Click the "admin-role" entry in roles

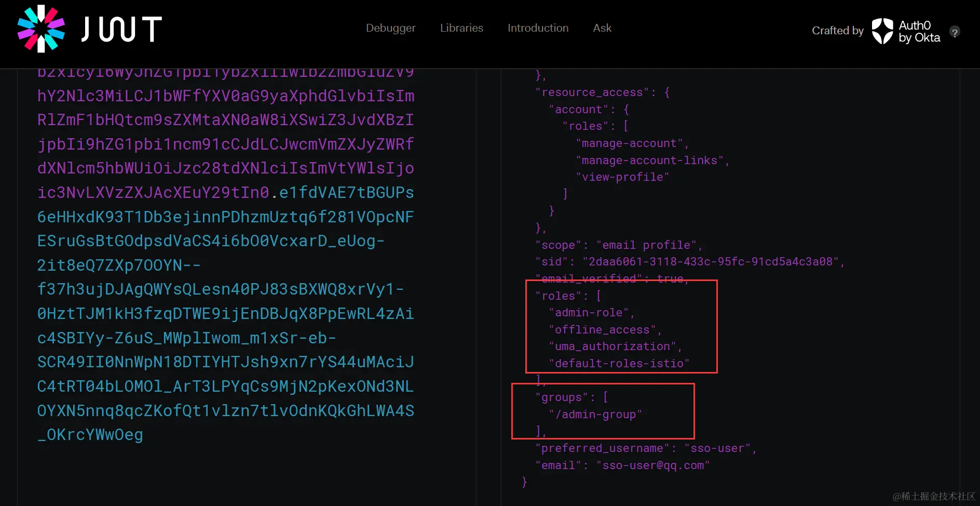click(x=589, y=313)
